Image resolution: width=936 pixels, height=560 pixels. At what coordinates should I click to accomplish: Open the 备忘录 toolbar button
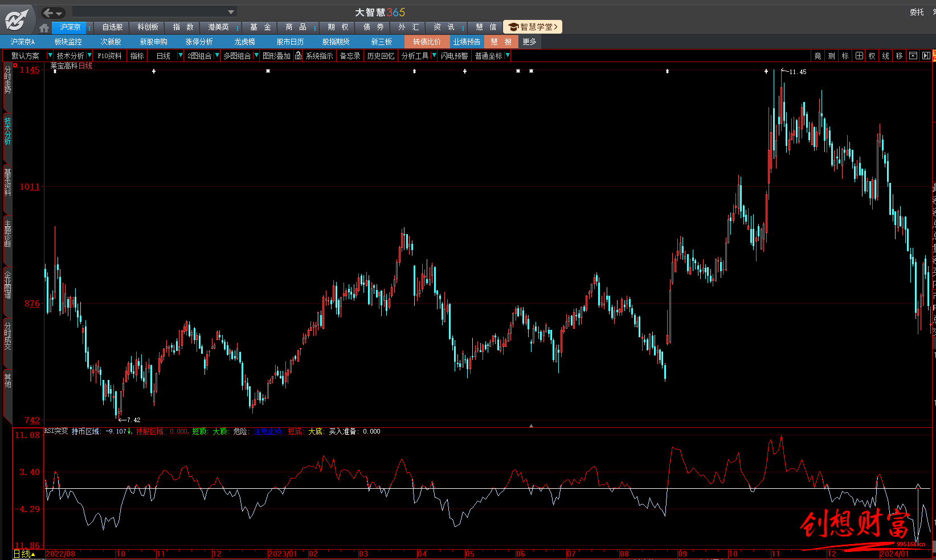point(350,56)
